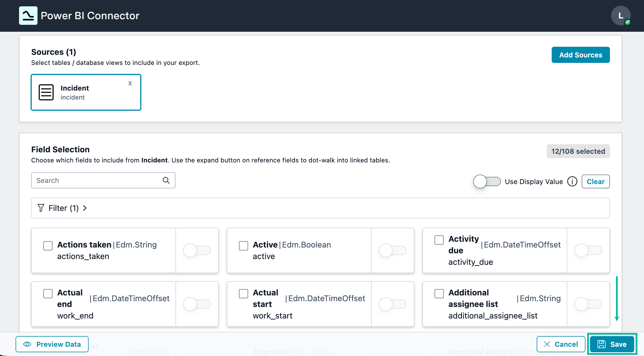Screen dimensions: 644x356
Task: Click the 12/108 selected badge
Action: click(x=578, y=151)
